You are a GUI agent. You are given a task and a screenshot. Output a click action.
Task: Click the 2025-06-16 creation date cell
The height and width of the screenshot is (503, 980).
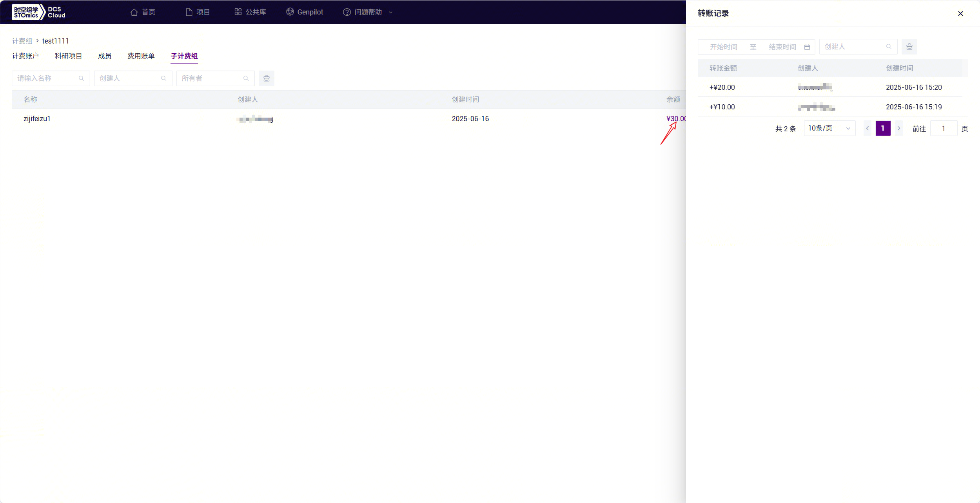click(x=470, y=118)
